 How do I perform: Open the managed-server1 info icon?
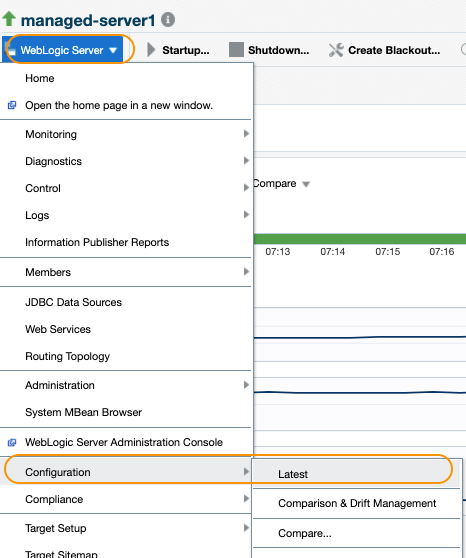(x=168, y=20)
